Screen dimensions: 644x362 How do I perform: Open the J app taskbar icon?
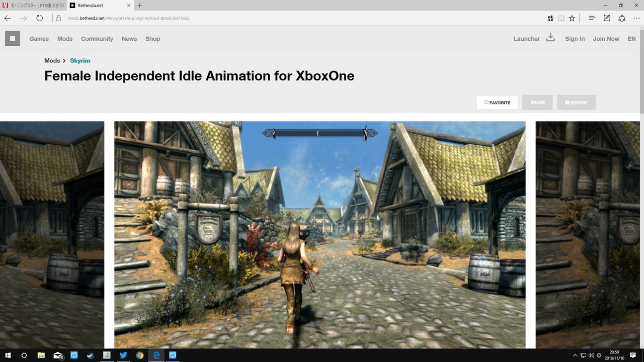[107, 355]
